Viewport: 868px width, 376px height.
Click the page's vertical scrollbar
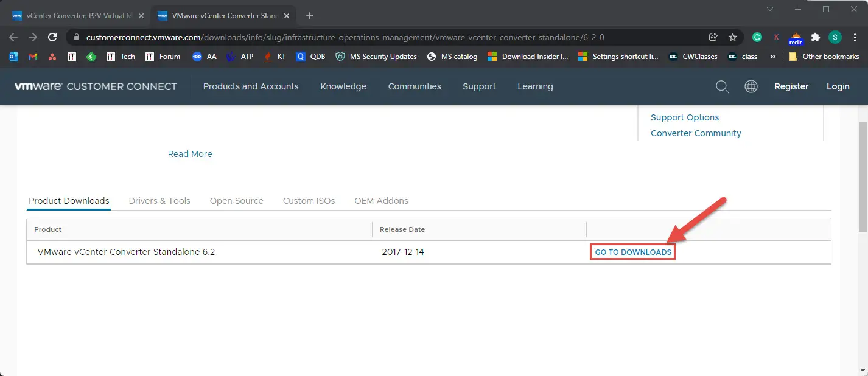click(x=863, y=176)
